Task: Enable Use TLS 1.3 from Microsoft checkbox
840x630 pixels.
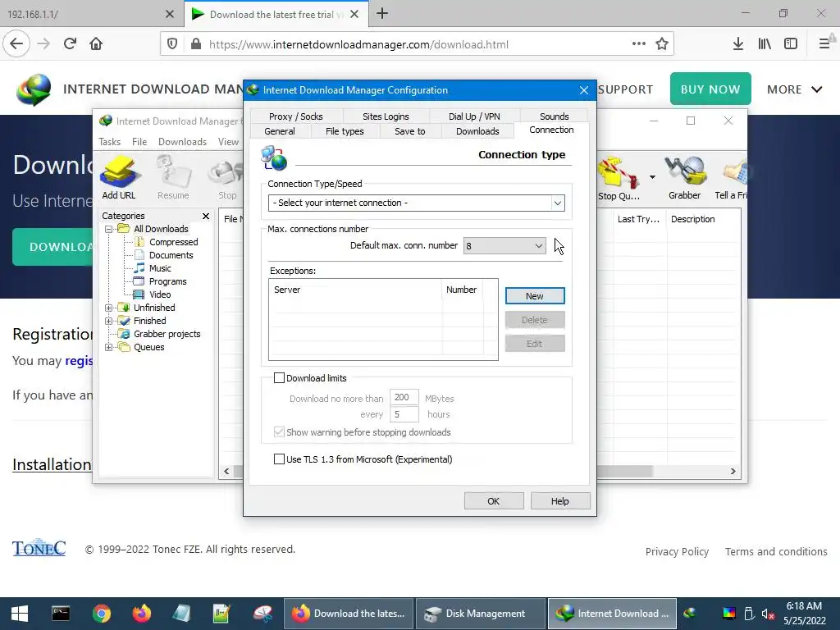Action: (x=279, y=459)
